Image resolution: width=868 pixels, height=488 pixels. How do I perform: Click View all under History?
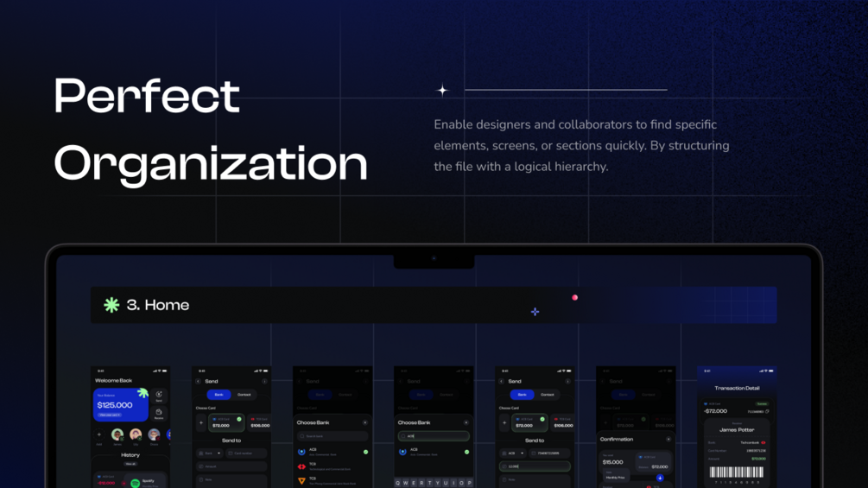130,464
